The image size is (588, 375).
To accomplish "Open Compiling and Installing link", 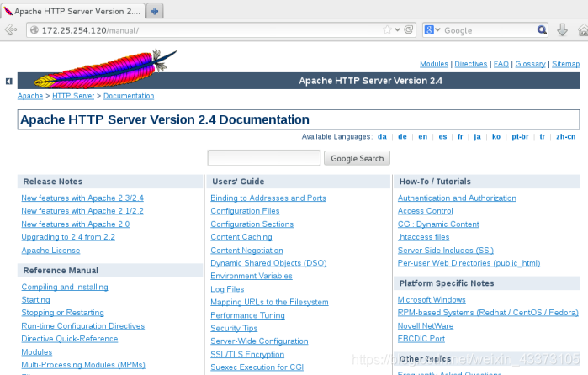I will (x=65, y=287).
